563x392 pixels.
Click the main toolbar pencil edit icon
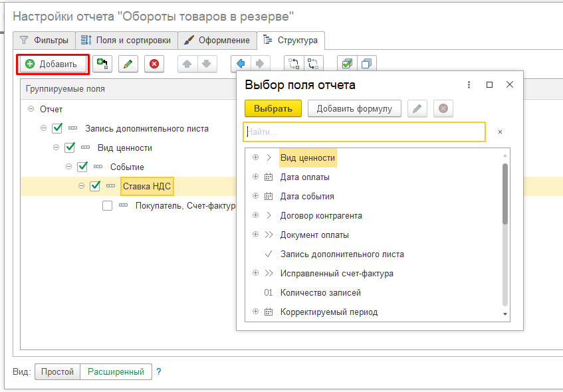coord(128,64)
